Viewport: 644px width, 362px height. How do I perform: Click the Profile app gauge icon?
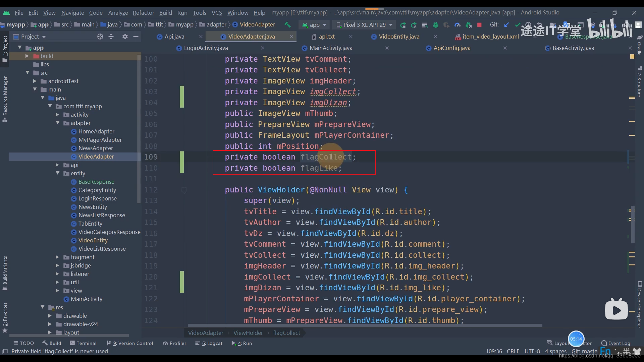click(x=457, y=25)
